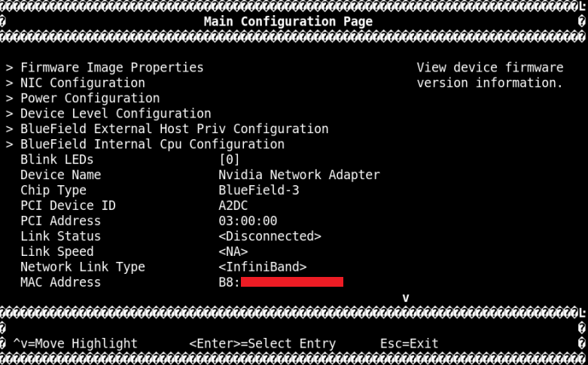Click the Link Speed NA value
Viewport: 588px width, 365px height.
pos(233,251)
